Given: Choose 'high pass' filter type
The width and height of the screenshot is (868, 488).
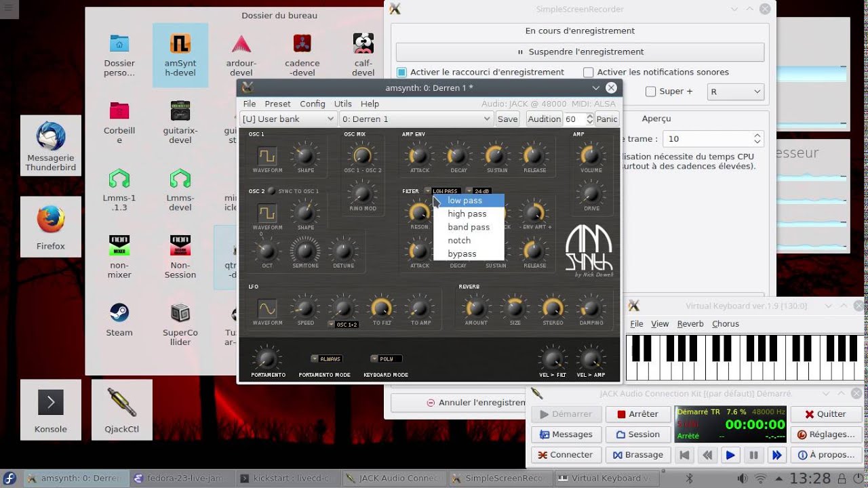Looking at the screenshot, I should tap(469, 213).
